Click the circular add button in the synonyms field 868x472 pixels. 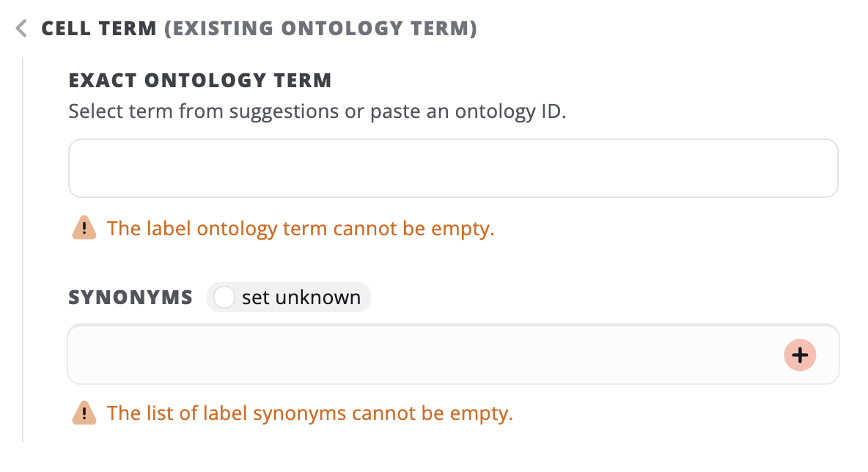point(800,355)
